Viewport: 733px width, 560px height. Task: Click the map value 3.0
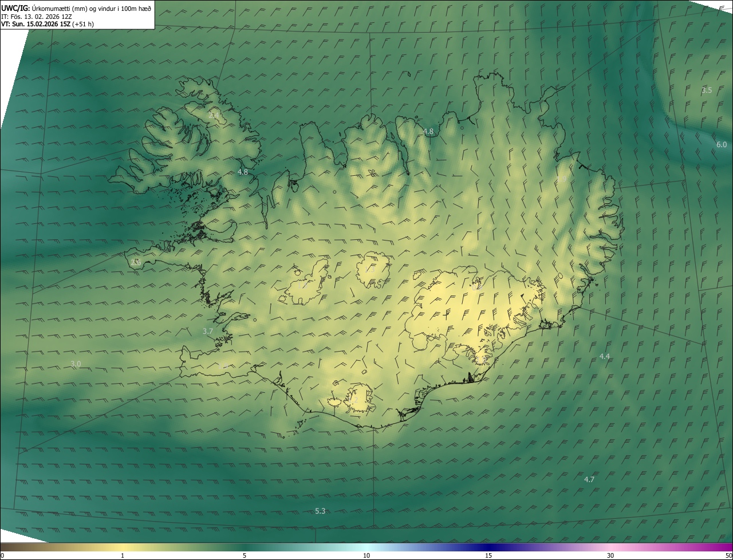point(76,364)
